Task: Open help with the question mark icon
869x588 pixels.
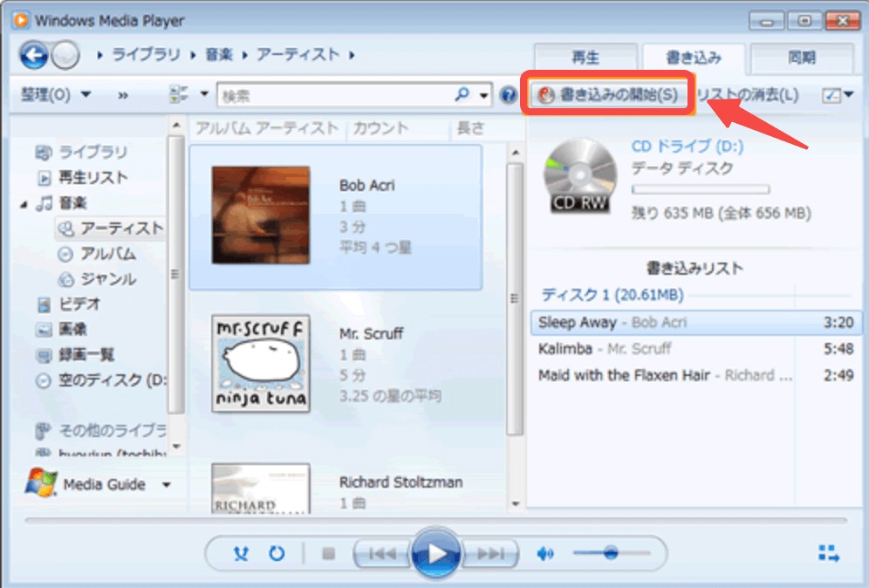Action: [x=507, y=95]
